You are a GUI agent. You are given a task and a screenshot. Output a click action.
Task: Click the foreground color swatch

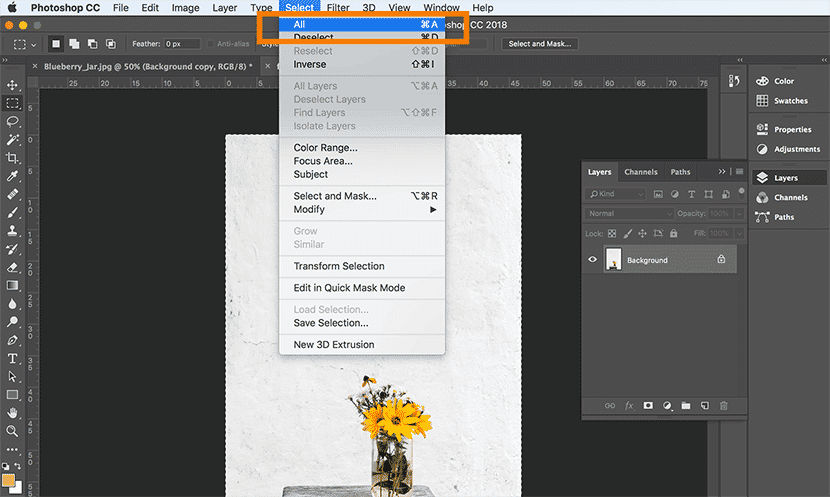coord(9,479)
